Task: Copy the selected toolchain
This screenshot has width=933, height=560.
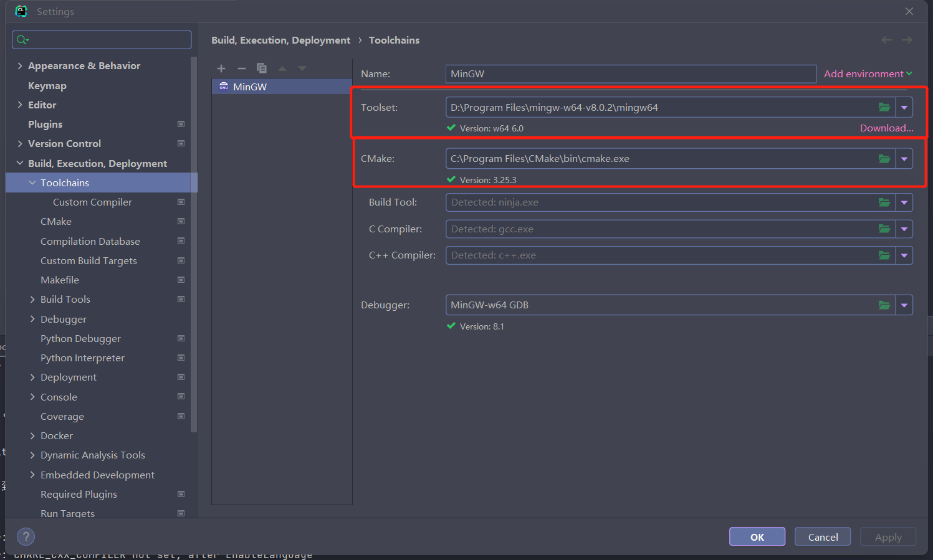Action: tap(262, 69)
